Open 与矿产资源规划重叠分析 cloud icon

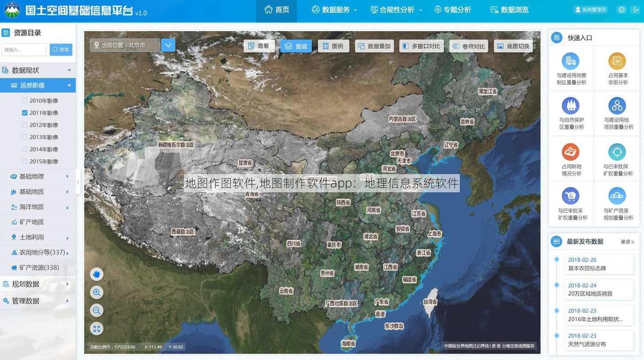617,196
